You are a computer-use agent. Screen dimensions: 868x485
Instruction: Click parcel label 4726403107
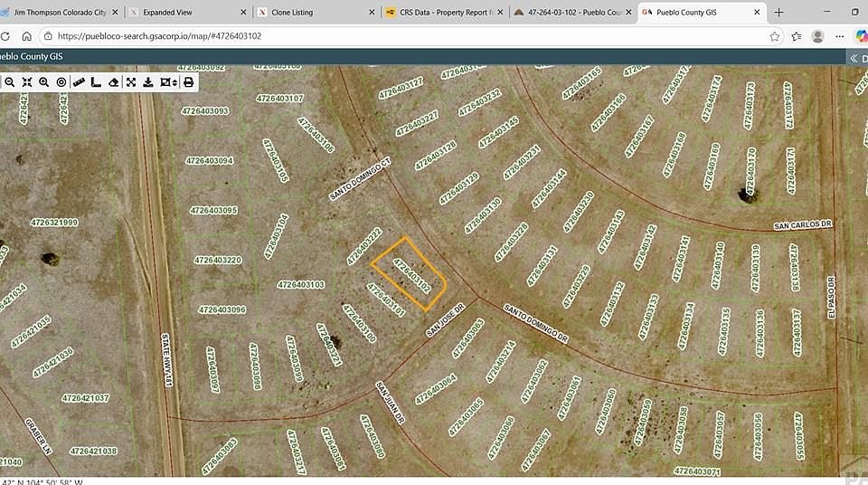click(x=279, y=98)
